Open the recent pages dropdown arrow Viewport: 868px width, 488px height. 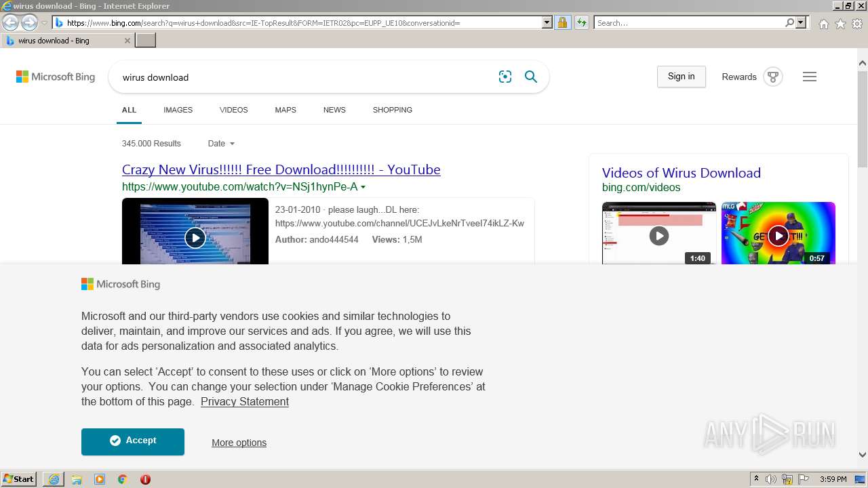[x=44, y=23]
